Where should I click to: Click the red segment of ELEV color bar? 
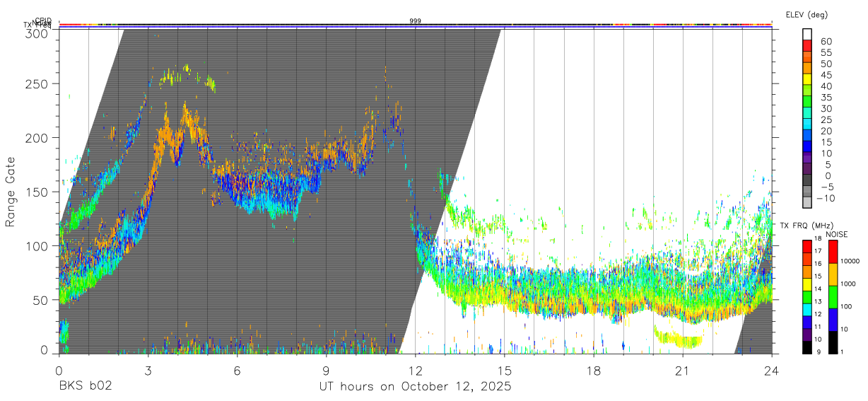tap(807, 45)
